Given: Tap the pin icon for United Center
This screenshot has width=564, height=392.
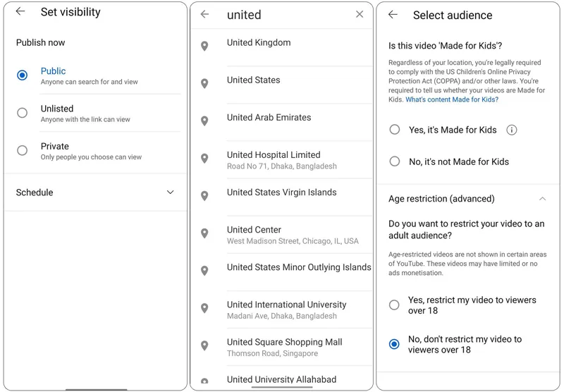Looking at the screenshot, I should [204, 234].
